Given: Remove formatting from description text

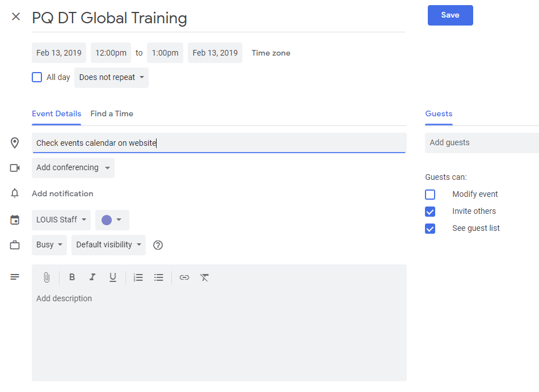Looking at the screenshot, I should coord(204,277).
